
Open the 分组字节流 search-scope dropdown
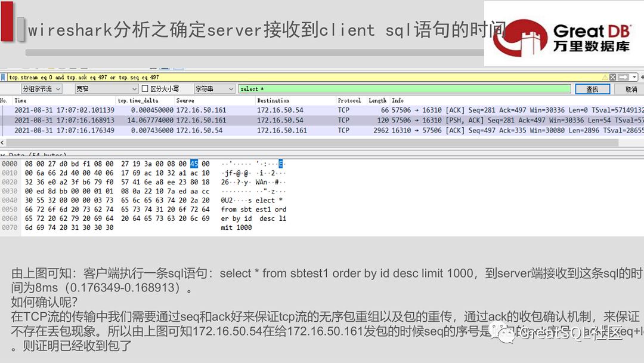coord(41,89)
